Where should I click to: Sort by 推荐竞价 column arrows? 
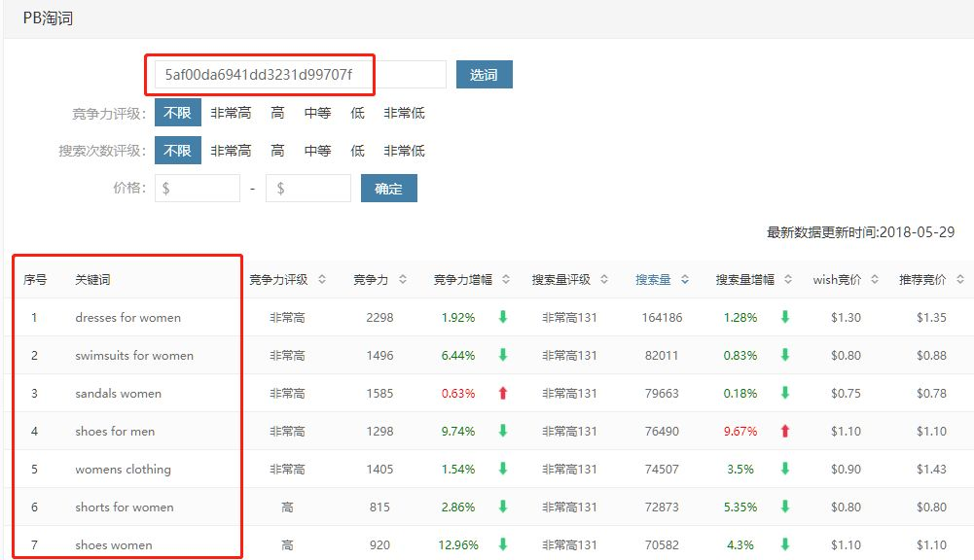point(960,279)
